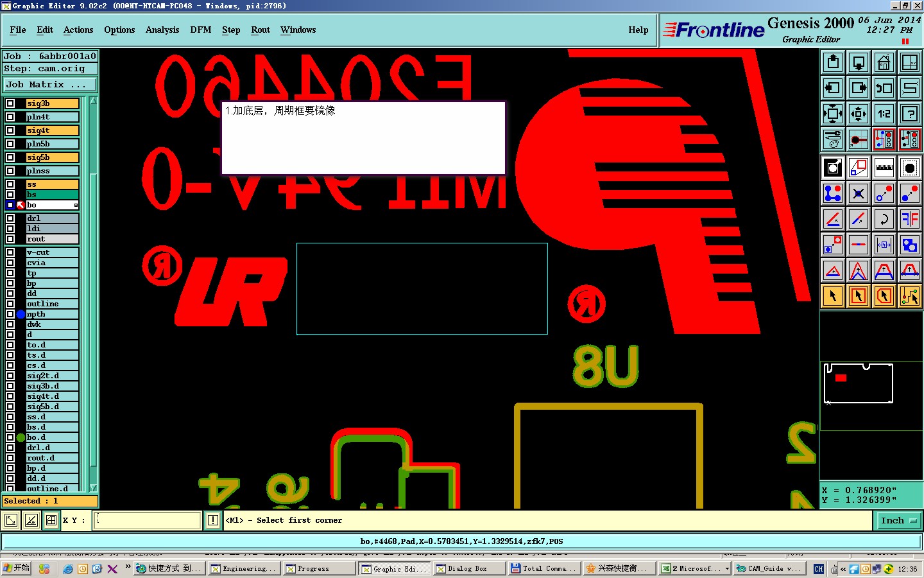Toggle the ss layer checkbox
Image resolution: width=924 pixels, height=578 pixels.
tap(10, 184)
